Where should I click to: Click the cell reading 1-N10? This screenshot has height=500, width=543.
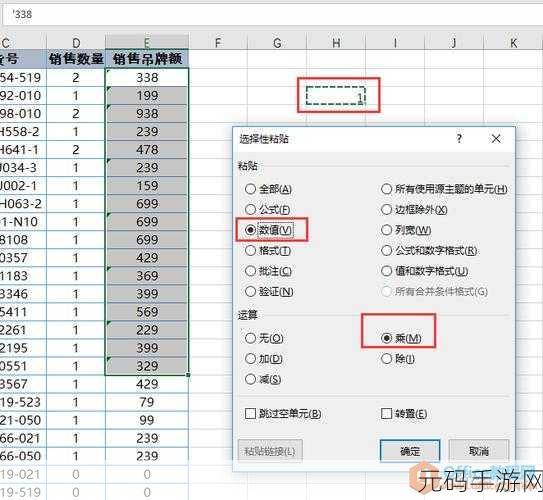[x=23, y=222]
